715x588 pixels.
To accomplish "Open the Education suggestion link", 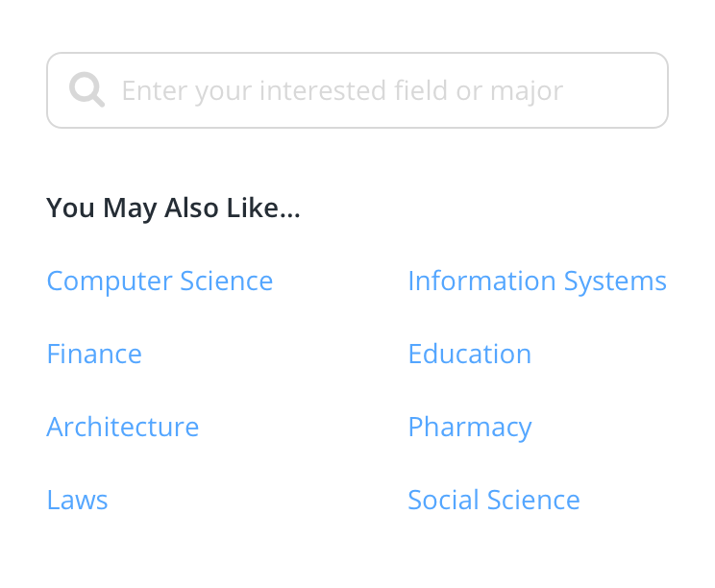I will tap(469, 355).
